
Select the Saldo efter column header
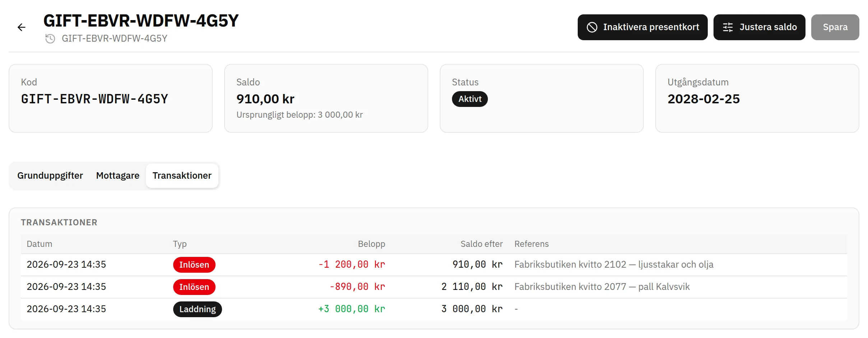(x=481, y=244)
